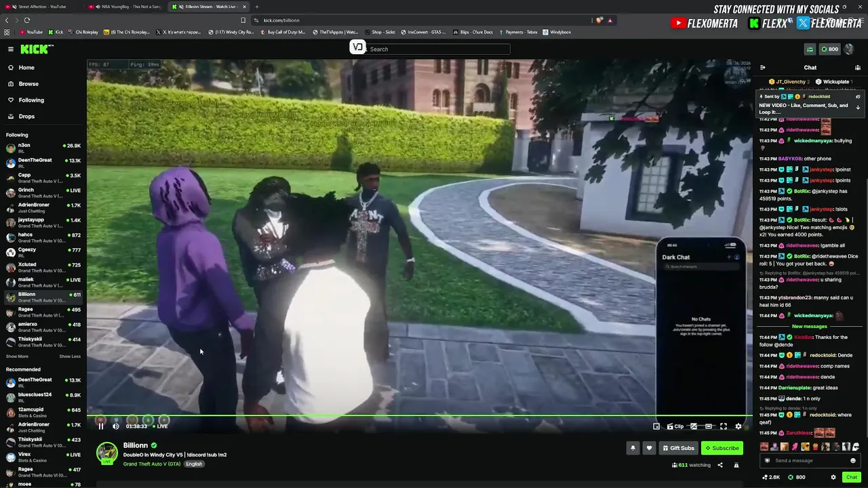Pause the live stream video
Viewport: 868px width, 488px height.
click(101, 426)
